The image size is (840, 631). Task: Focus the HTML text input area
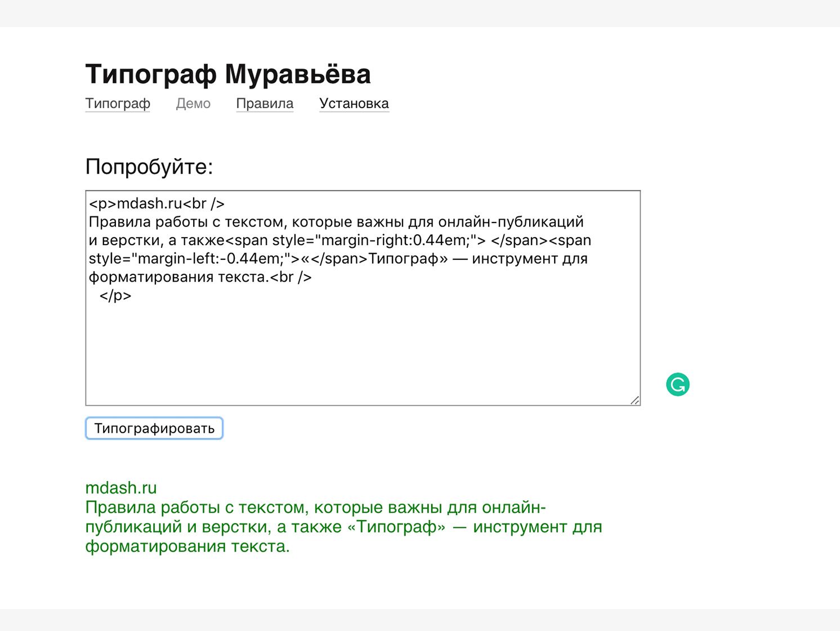pyautogui.click(x=363, y=298)
